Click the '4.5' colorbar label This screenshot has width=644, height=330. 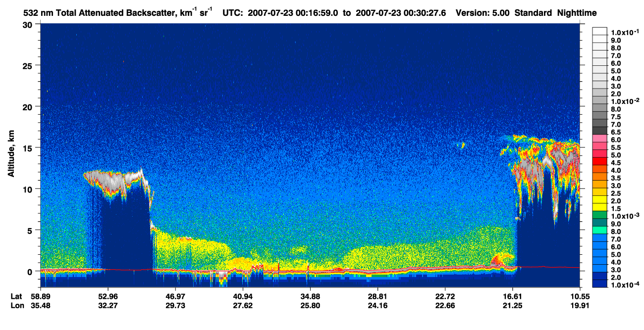click(616, 162)
